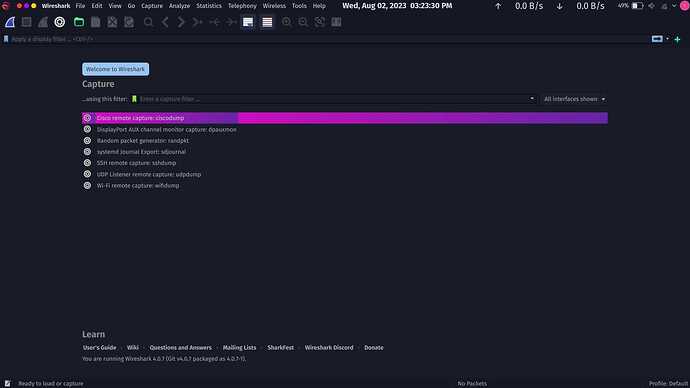690x388 pixels.
Task: Click the apply display filter button
Action: [x=657, y=39]
